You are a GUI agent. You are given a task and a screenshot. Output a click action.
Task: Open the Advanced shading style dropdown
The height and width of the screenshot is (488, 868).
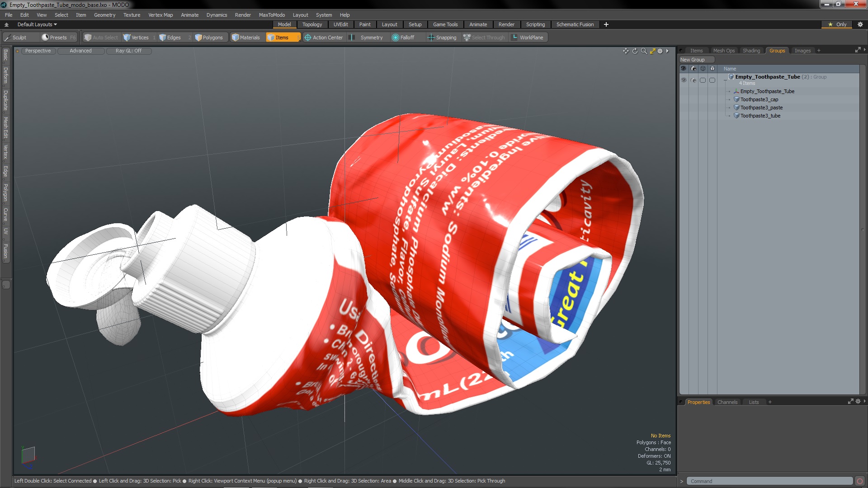point(80,51)
